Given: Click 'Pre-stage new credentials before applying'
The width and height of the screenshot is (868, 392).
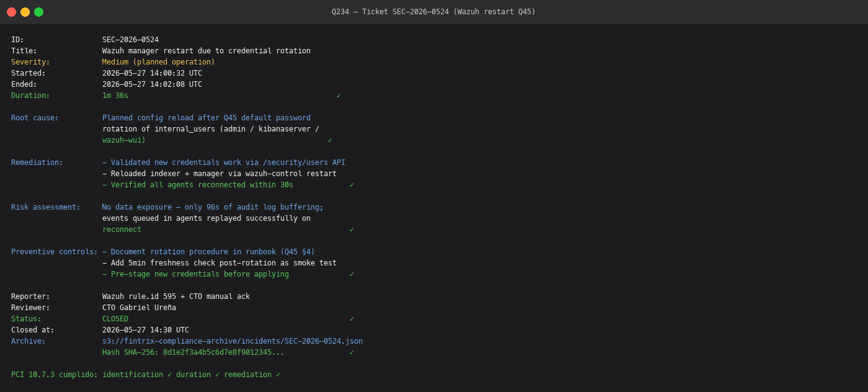Looking at the screenshot, I should [x=200, y=274].
